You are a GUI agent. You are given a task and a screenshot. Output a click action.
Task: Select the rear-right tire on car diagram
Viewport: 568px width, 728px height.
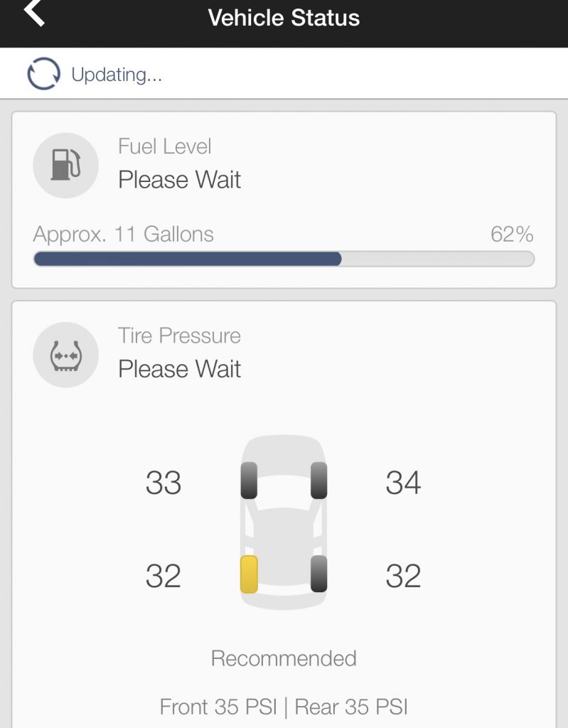point(318,574)
